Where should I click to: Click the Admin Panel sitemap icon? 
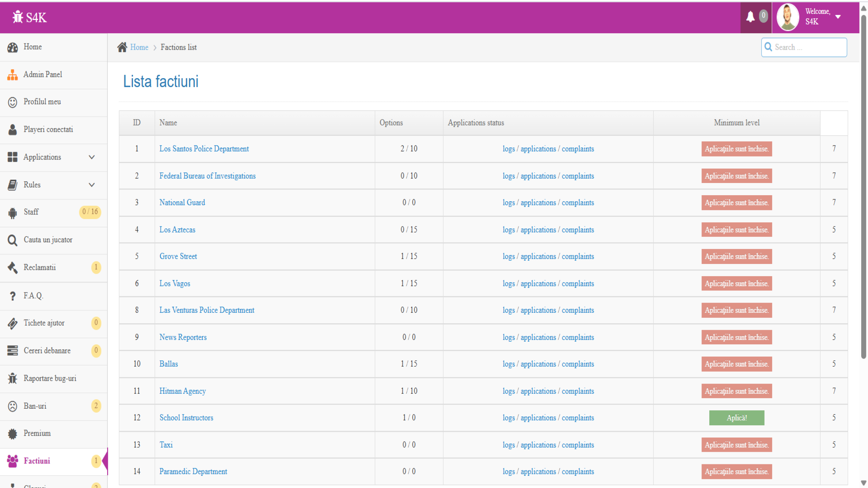[13, 75]
